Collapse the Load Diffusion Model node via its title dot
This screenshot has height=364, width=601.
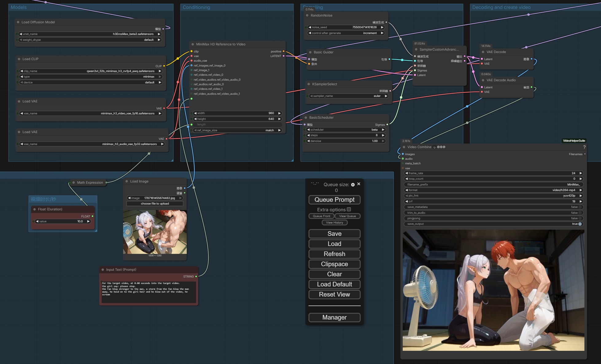point(18,22)
